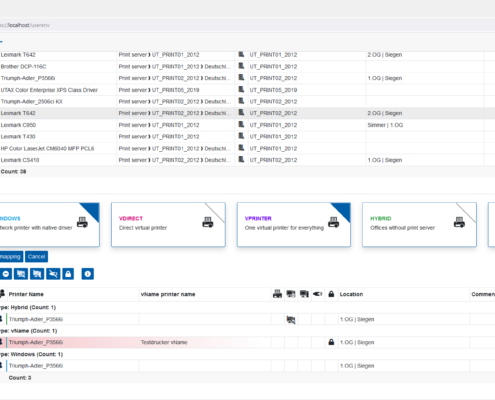Click the lock icon in the Testdrucker vName row
The height and width of the screenshot is (400, 495).
click(x=331, y=342)
